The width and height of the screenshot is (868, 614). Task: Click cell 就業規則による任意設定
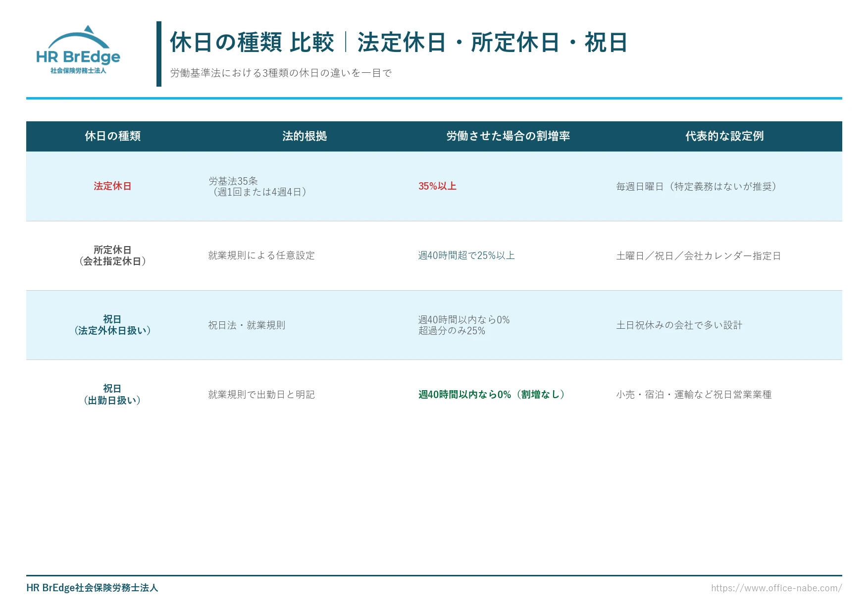(x=261, y=256)
